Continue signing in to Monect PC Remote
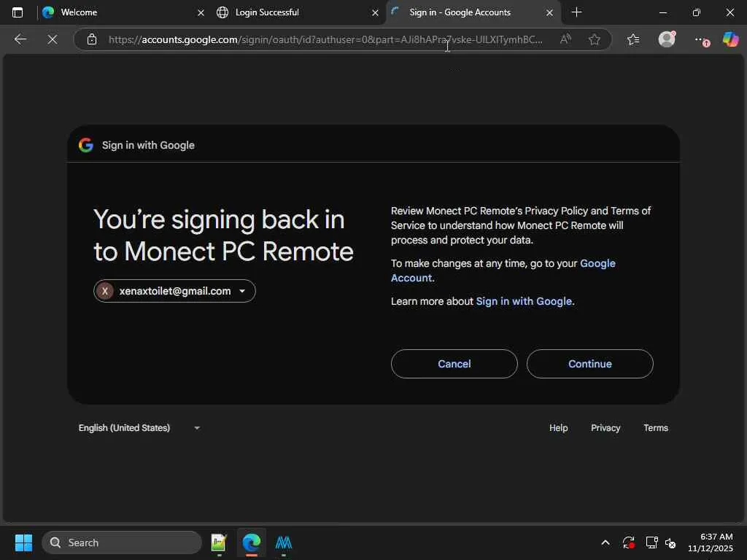 tap(589, 364)
